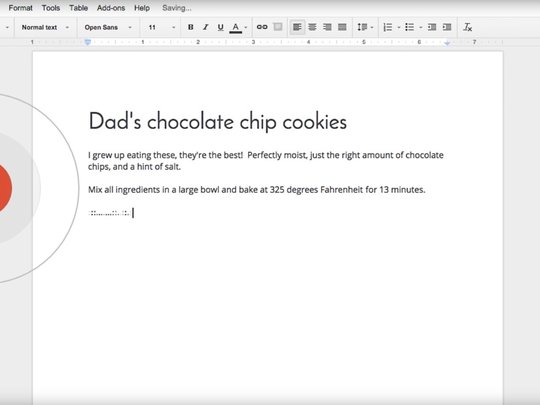Image resolution: width=540 pixels, height=405 pixels.
Task: Insert a link using the chain icon
Action: [262, 27]
